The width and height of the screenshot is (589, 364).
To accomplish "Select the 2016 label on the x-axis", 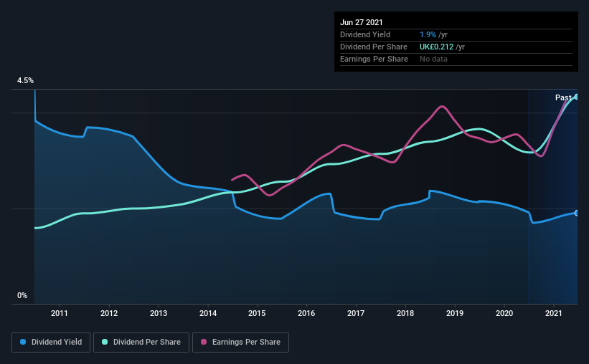I will tap(306, 313).
